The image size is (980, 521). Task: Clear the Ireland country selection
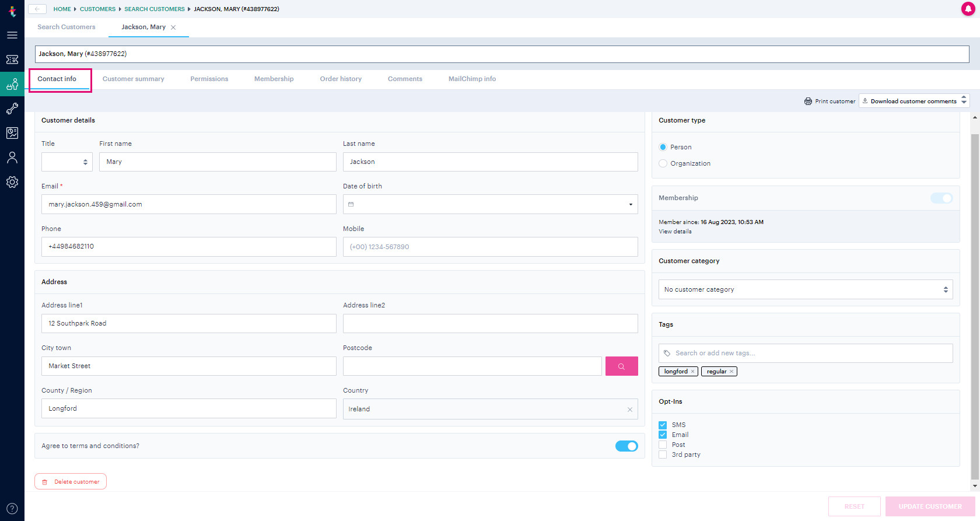(630, 410)
